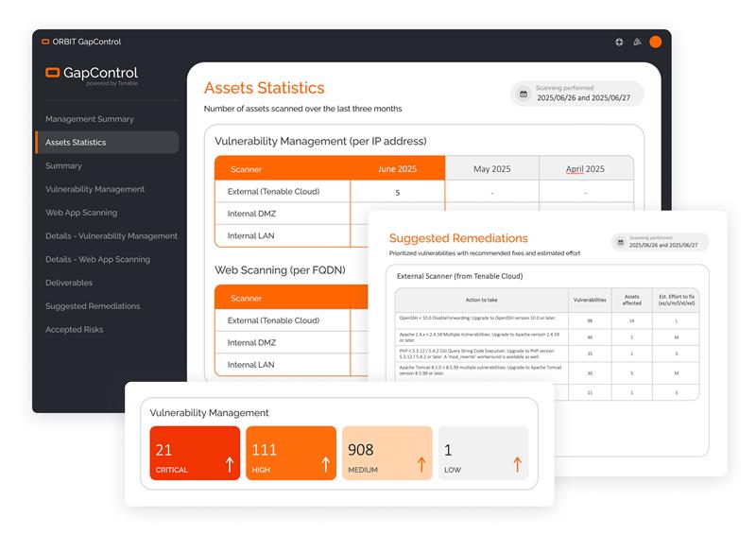Click the calendar icon in Assets Statistics header
Screen dimensions: 756x535
pyautogui.click(x=524, y=94)
